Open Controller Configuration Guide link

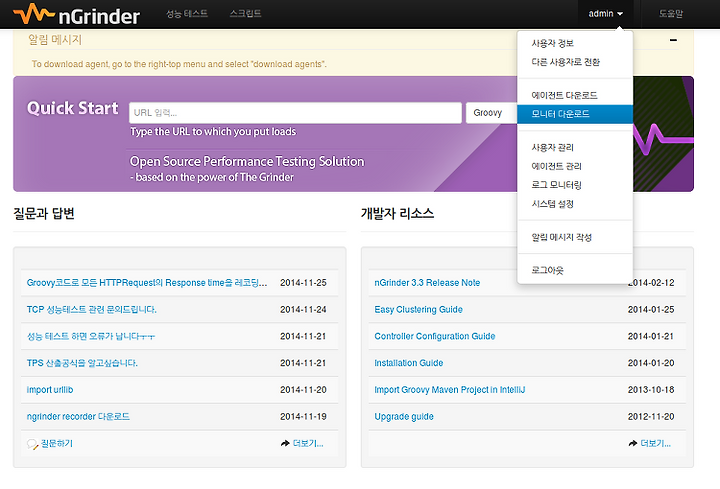(x=435, y=336)
